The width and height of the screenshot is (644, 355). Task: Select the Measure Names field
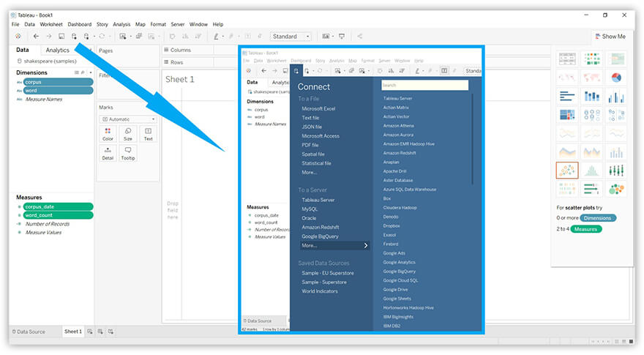point(44,99)
